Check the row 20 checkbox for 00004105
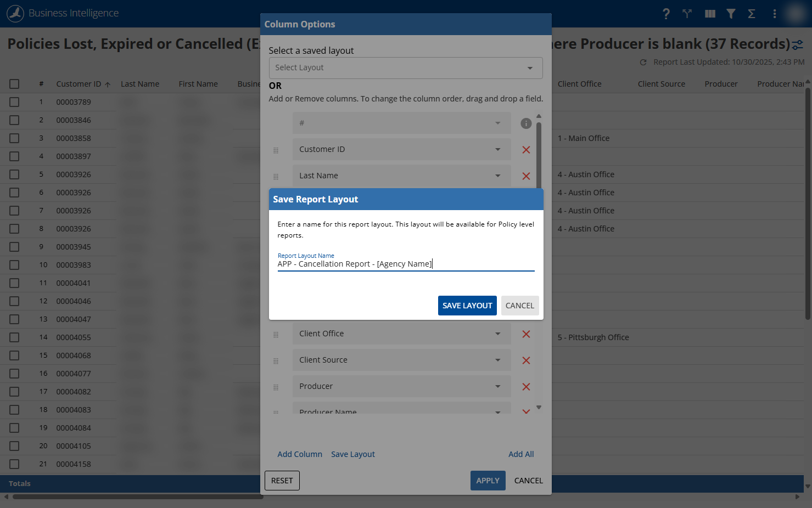 [x=14, y=446]
